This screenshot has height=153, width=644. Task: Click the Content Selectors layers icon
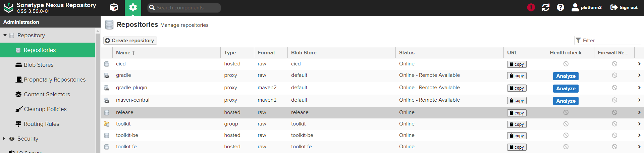pyautogui.click(x=18, y=94)
